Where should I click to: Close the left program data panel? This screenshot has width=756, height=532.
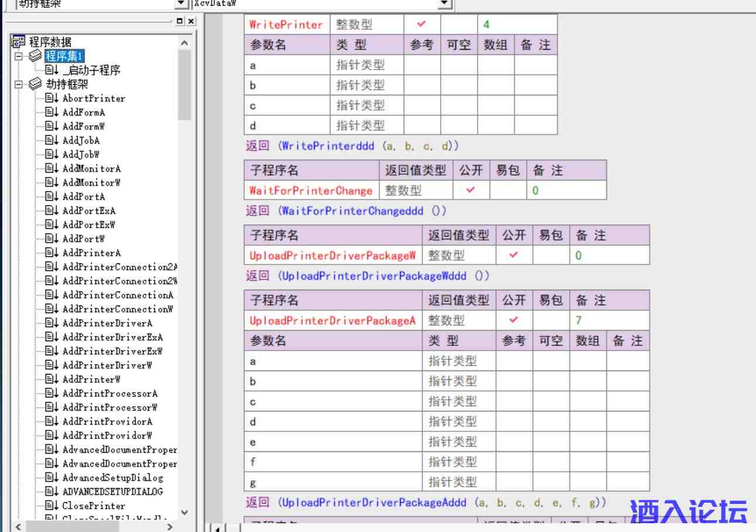coord(191,21)
